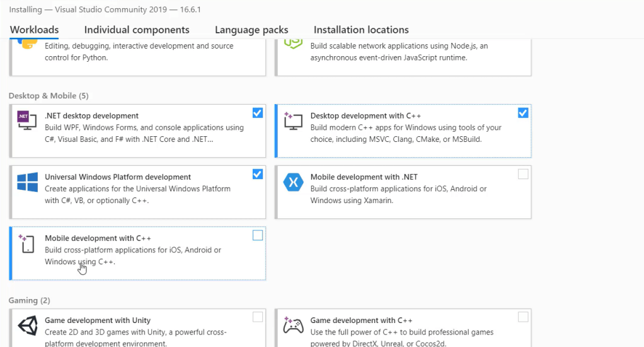
Task: Click the installer title 'Visual Studio Community 2019'
Action: pyautogui.click(x=111, y=9)
